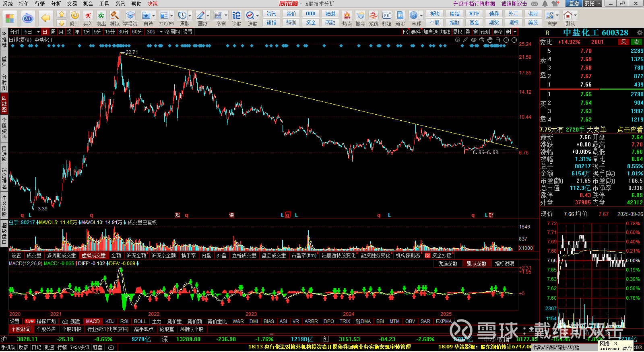Open the 交易 menu
Image resolution: width=644 pixels, height=352 pixels.
pos(72,4)
